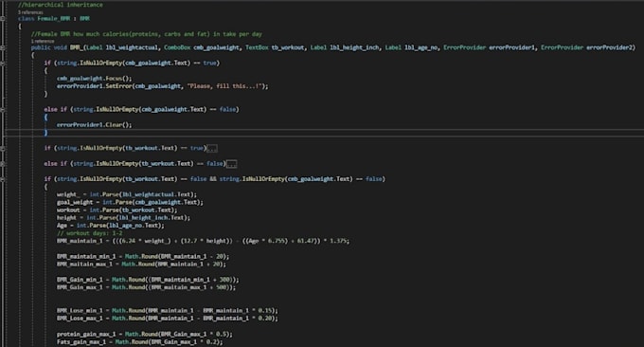Click the protein_gain_max_1 assignment line

coord(145,335)
